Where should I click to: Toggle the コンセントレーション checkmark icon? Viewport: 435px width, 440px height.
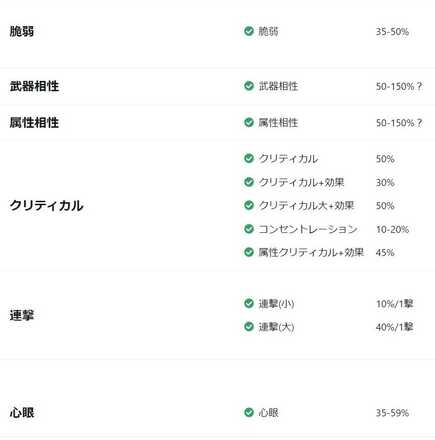click(249, 229)
